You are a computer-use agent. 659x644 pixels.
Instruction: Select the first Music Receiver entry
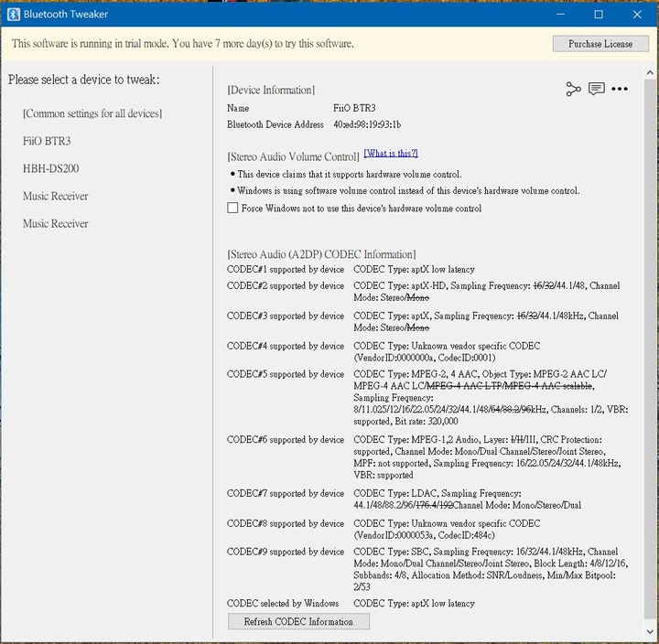(56, 196)
